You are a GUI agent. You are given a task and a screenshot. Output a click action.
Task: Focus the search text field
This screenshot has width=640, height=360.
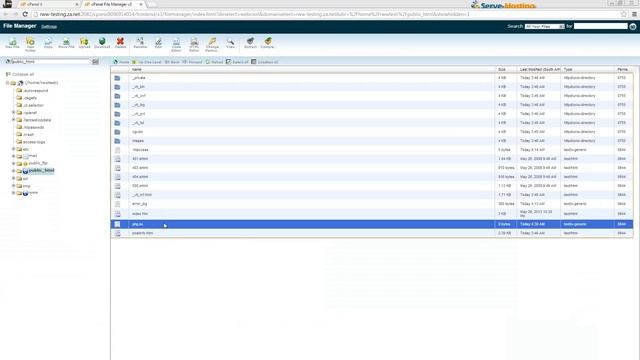pyautogui.click(x=600, y=26)
